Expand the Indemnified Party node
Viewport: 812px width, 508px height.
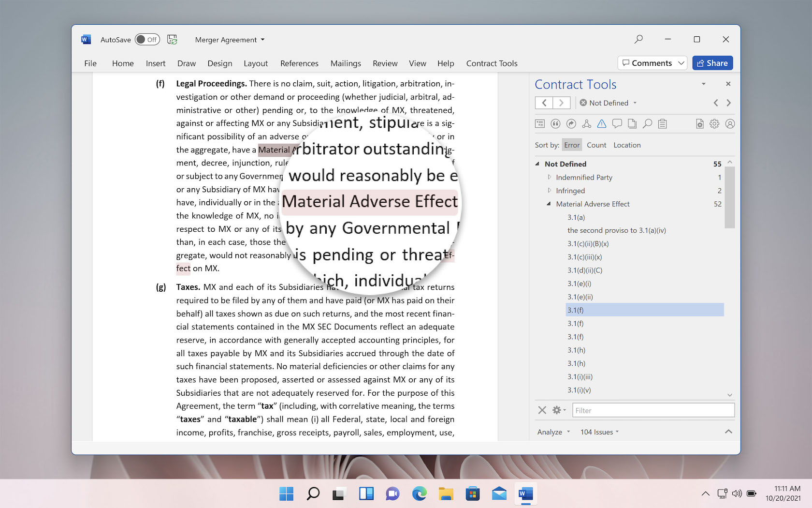coord(549,177)
